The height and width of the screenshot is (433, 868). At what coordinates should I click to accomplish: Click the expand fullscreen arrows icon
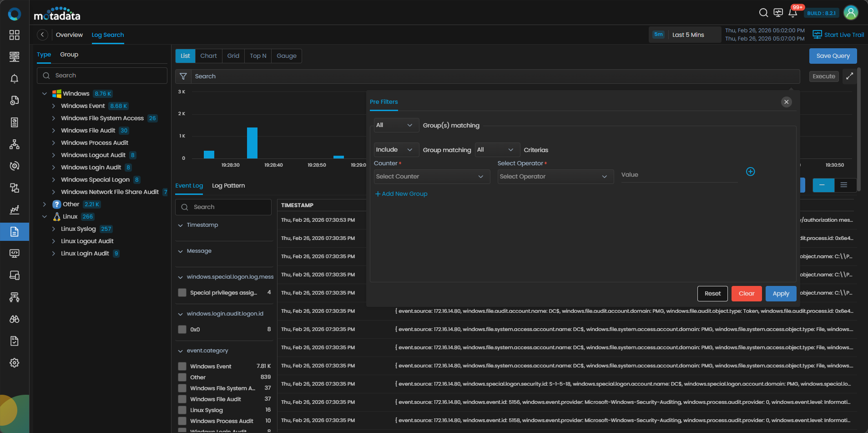(849, 76)
